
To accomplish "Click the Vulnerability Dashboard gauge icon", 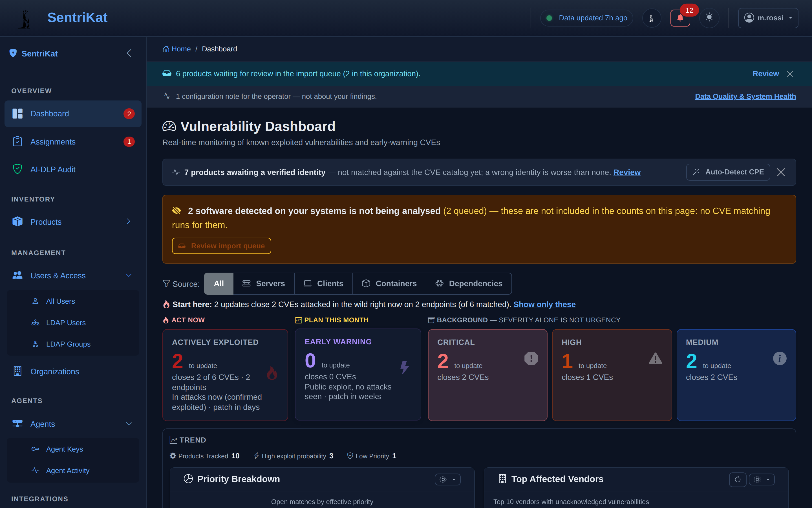I will click(x=169, y=126).
